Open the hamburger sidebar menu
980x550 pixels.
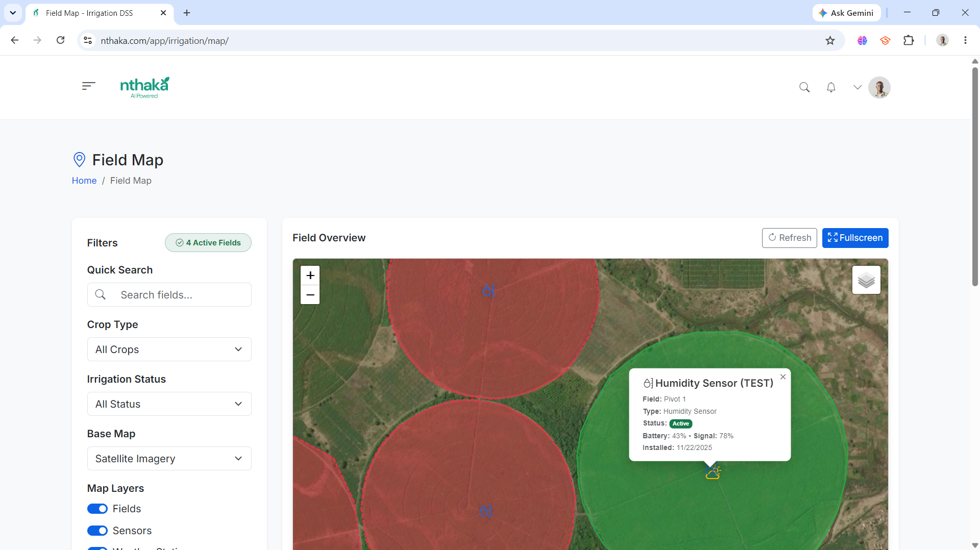(88, 86)
